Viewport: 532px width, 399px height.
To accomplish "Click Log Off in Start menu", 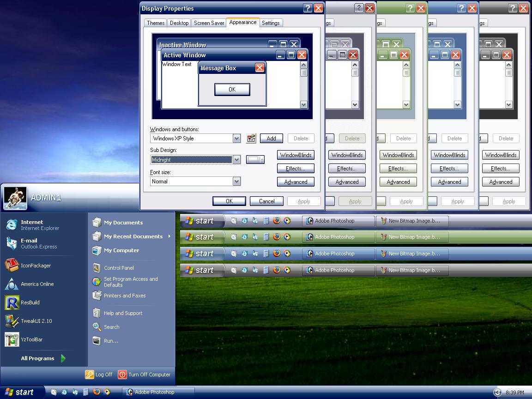I will [x=99, y=375].
